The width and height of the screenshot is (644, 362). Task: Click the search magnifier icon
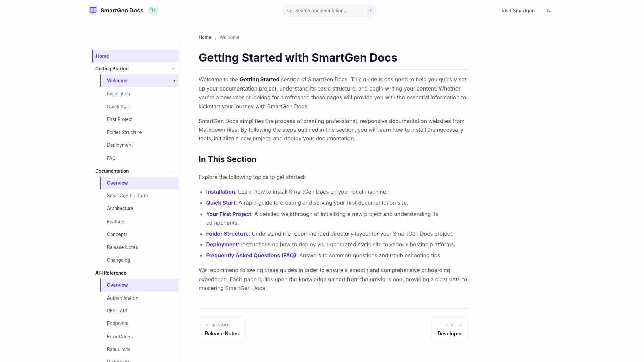point(289,11)
